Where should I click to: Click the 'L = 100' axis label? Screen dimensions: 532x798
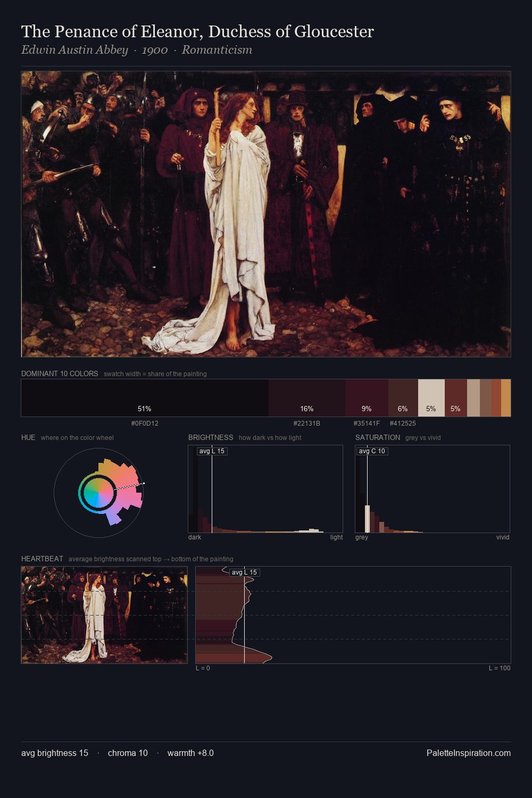[x=500, y=668]
